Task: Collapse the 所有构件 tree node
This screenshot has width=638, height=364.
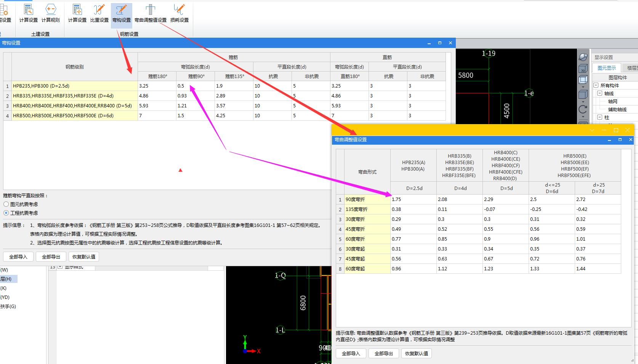Action: pos(596,85)
